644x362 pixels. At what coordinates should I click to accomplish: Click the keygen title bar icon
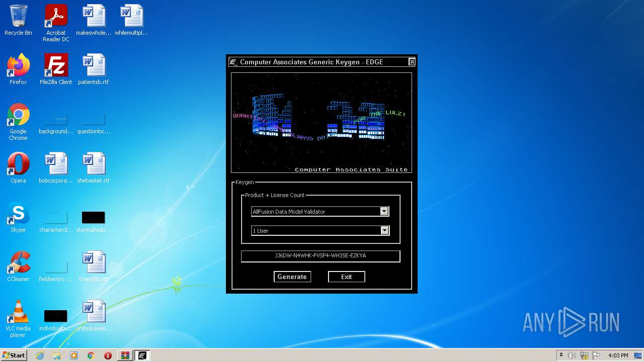pyautogui.click(x=233, y=62)
